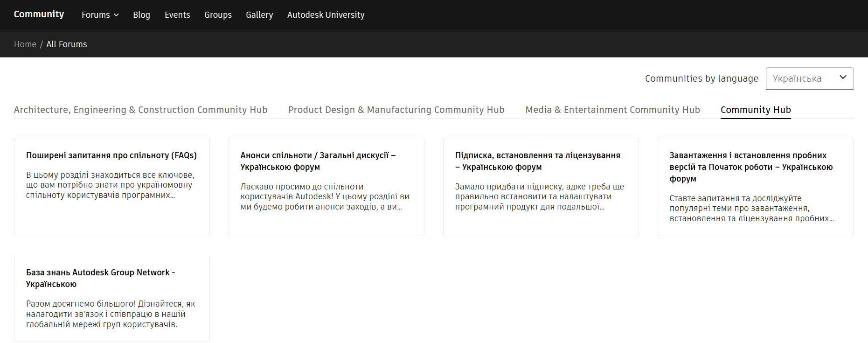Click description starting 'Ласкаво просимо до спільноти'

tap(325, 196)
